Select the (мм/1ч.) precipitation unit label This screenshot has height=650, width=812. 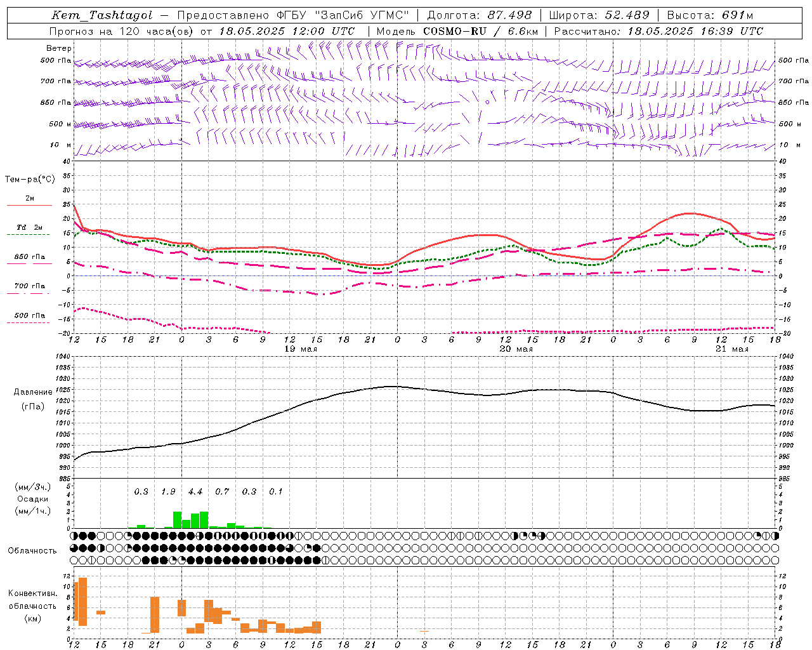coord(32,511)
